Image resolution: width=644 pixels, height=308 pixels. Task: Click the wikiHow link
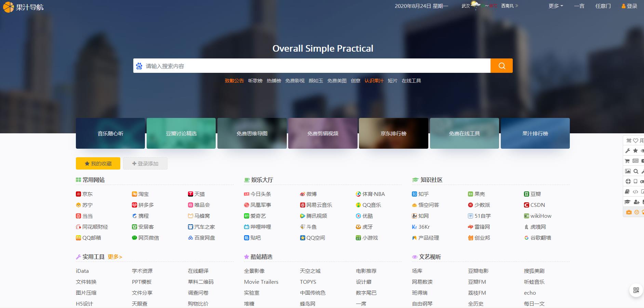(538, 216)
